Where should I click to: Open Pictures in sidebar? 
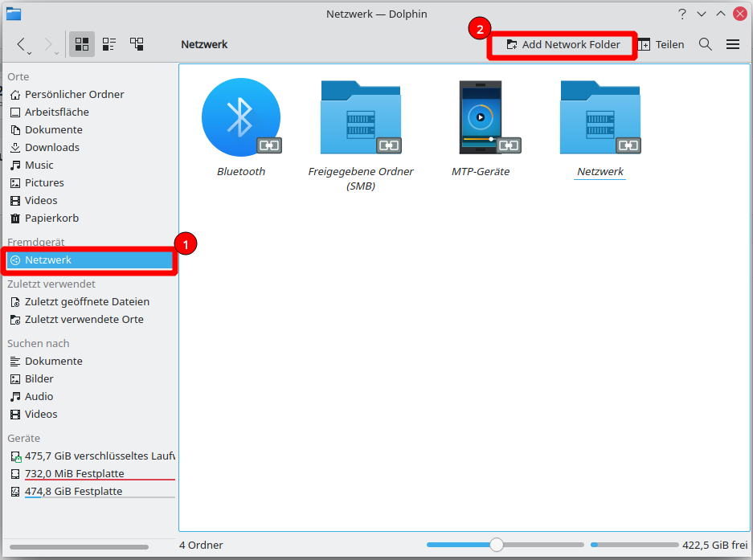[89, 183]
